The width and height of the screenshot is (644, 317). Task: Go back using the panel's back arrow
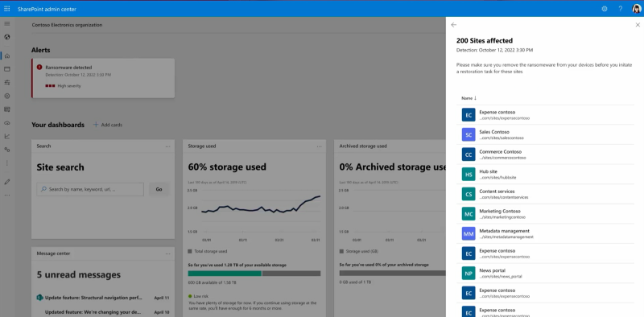click(x=453, y=25)
